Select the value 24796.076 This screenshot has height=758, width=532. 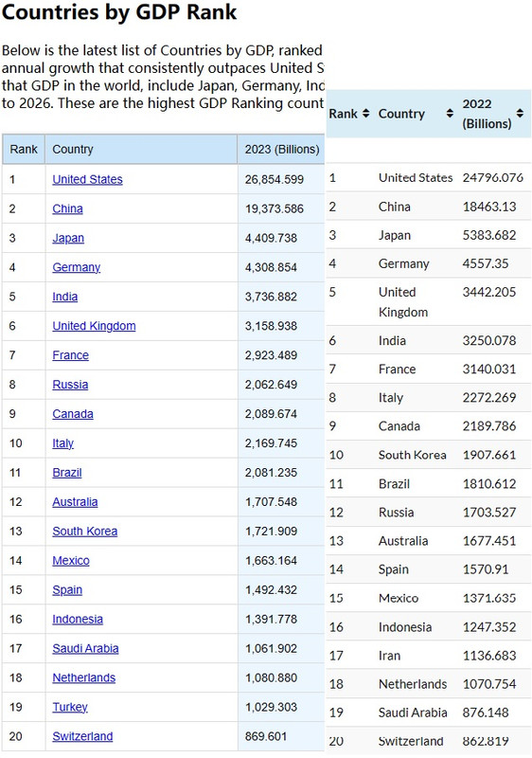(x=493, y=178)
